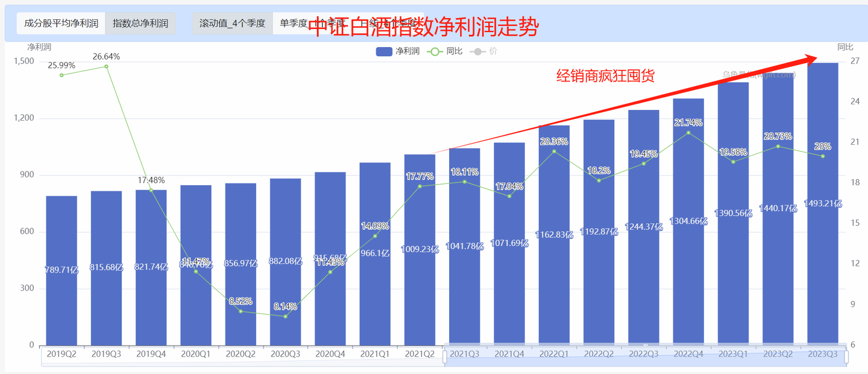Select the 指数总净利润 tab
The width and height of the screenshot is (868, 374).
[x=140, y=24]
